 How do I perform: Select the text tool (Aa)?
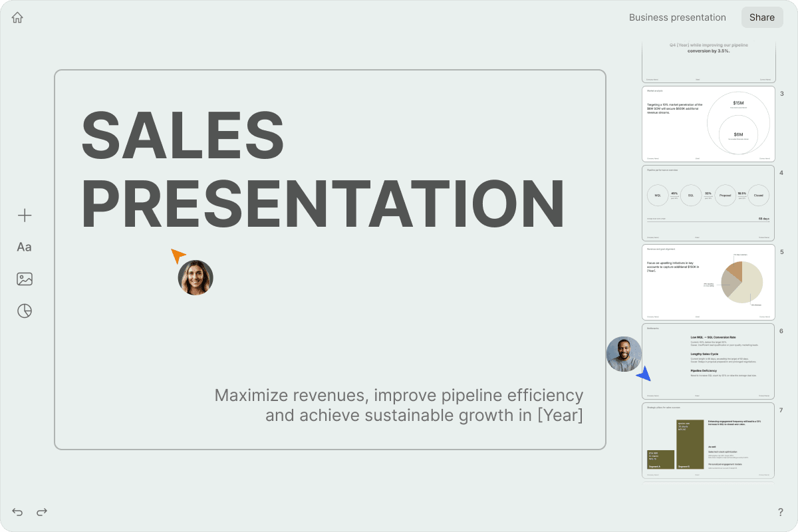click(24, 247)
